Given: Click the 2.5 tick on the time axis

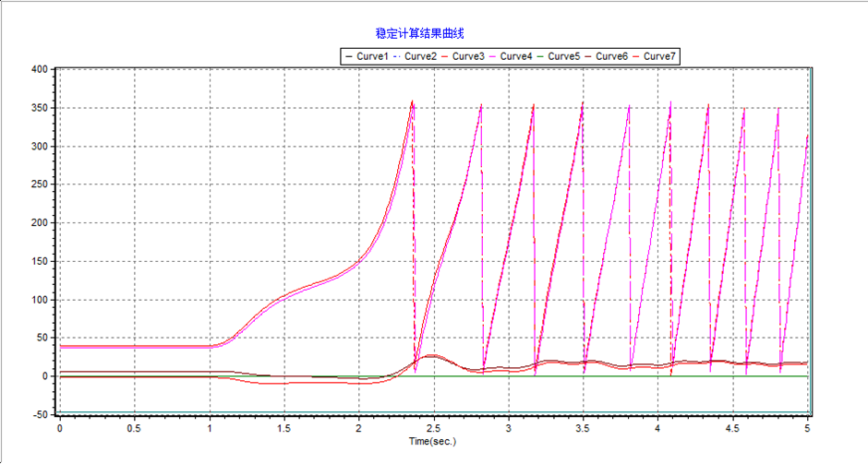Looking at the screenshot, I should (x=433, y=429).
